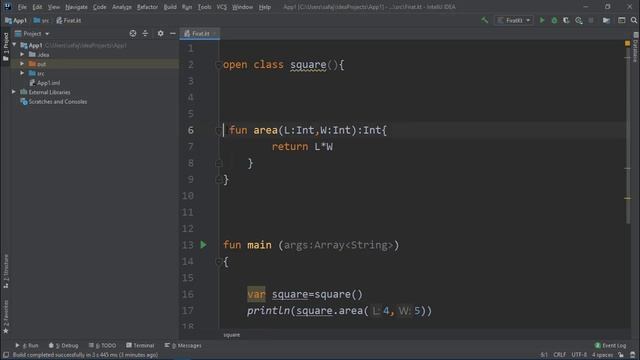
Task: Open the FirstKt run configuration dropdown
Action: [513, 20]
